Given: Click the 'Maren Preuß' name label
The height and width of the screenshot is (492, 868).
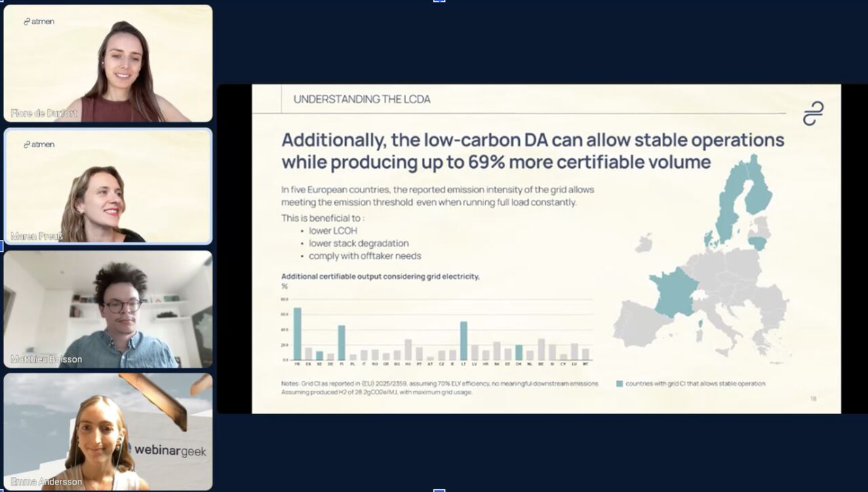Looking at the screenshot, I should (x=37, y=236).
